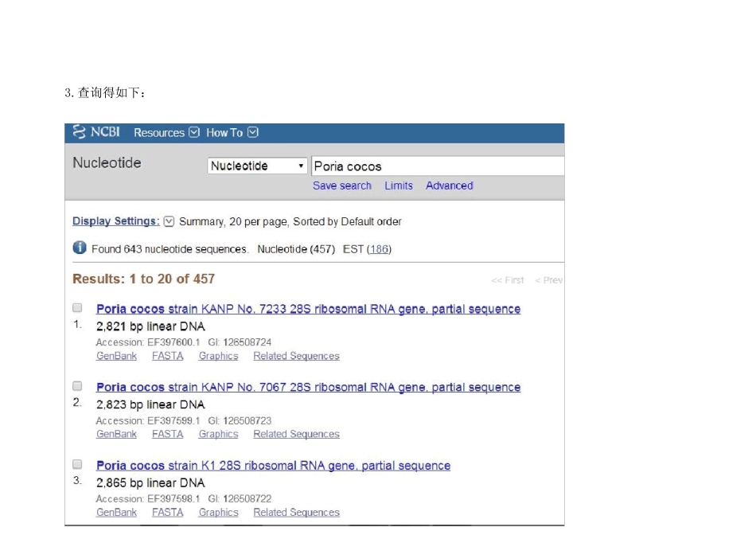Click the Poria cocos search field

438,166
